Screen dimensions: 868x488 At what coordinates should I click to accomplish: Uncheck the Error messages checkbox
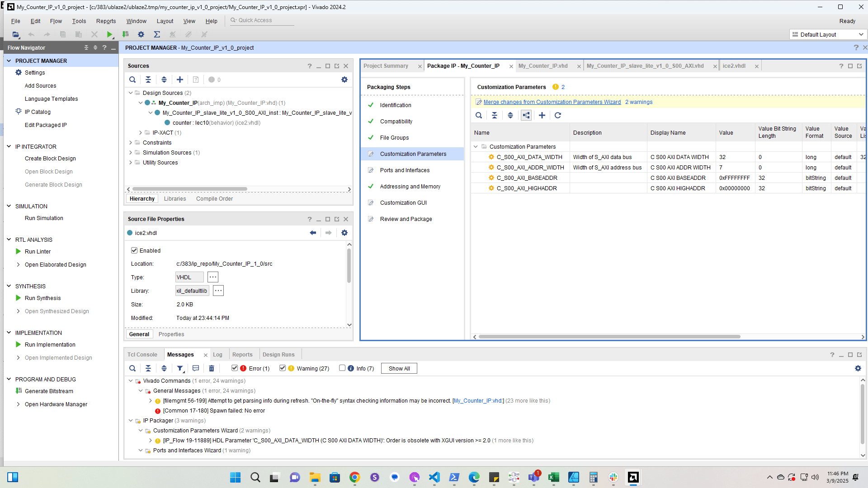(235, 368)
